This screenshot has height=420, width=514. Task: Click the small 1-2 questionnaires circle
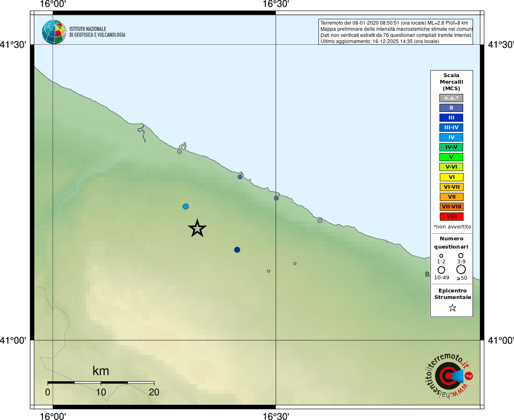pos(441,256)
